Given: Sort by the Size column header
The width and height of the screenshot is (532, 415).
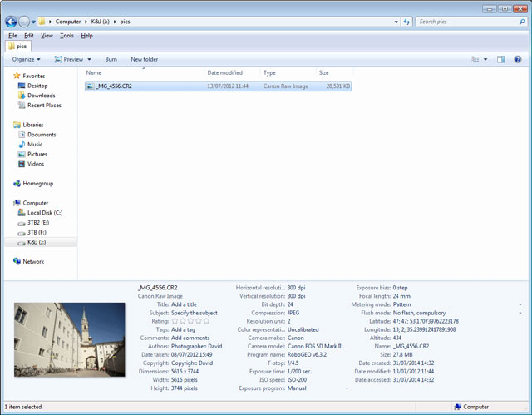Looking at the screenshot, I should pyautogui.click(x=334, y=72).
